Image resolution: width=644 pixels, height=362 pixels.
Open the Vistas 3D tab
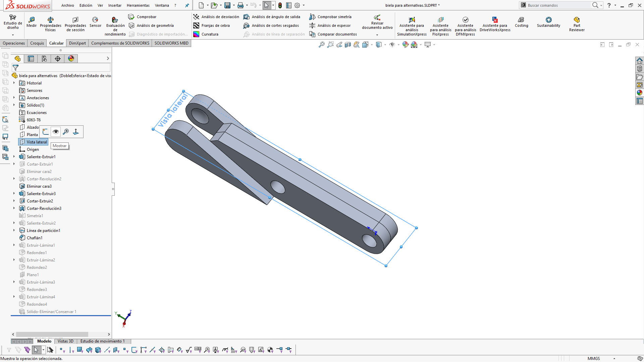65,341
